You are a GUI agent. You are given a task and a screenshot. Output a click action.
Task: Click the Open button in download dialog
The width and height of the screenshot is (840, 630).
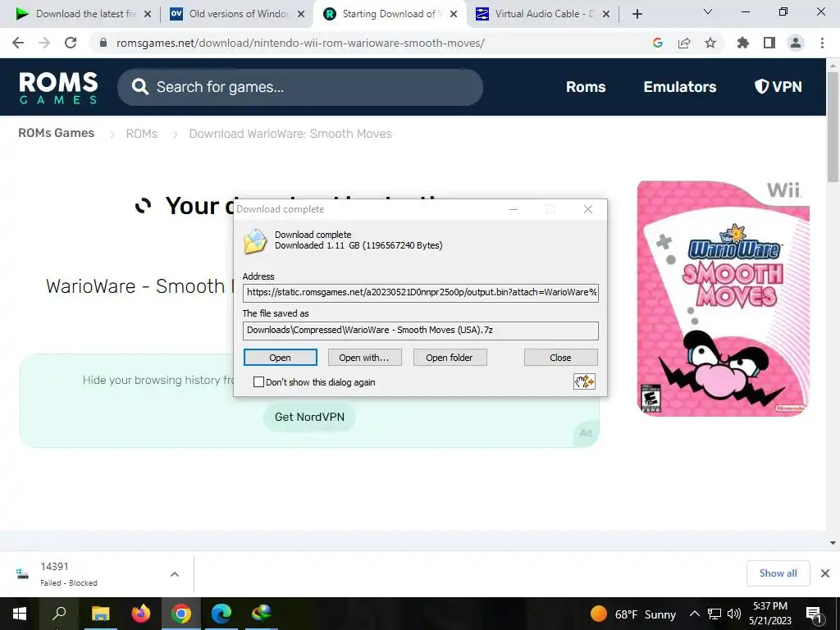(281, 358)
